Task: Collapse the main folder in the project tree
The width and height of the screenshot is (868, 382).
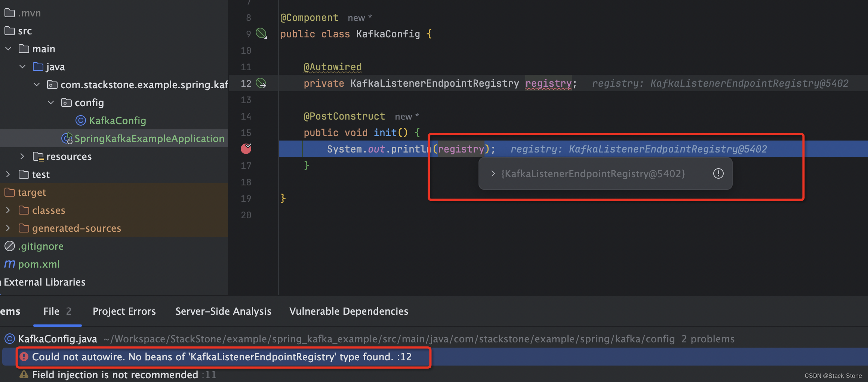Action: pos(8,48)
